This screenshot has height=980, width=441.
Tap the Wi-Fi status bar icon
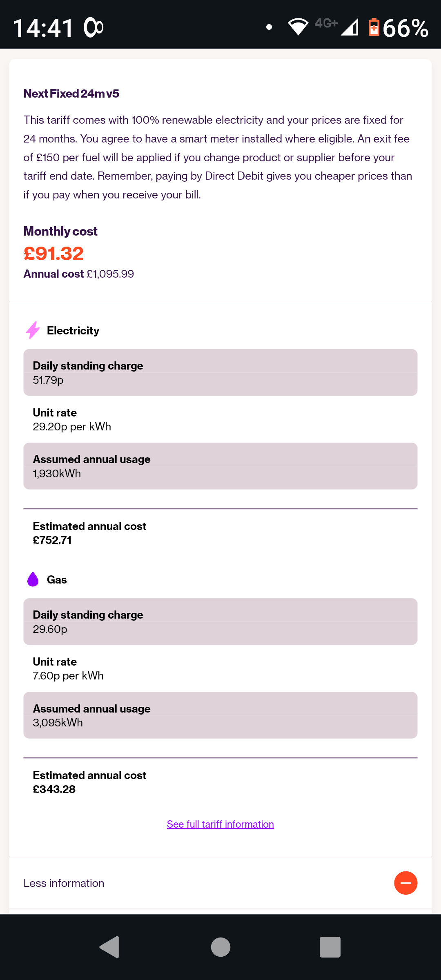pos(298,27)
